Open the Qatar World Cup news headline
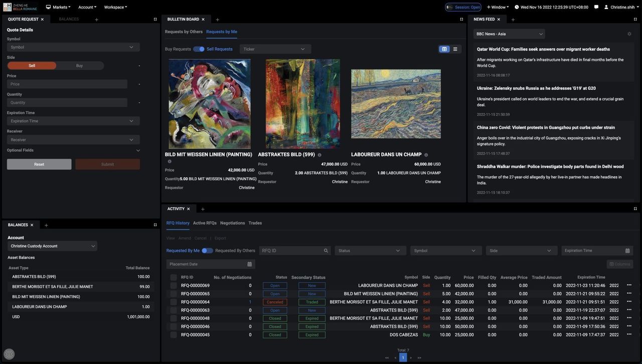 [543, 49]
